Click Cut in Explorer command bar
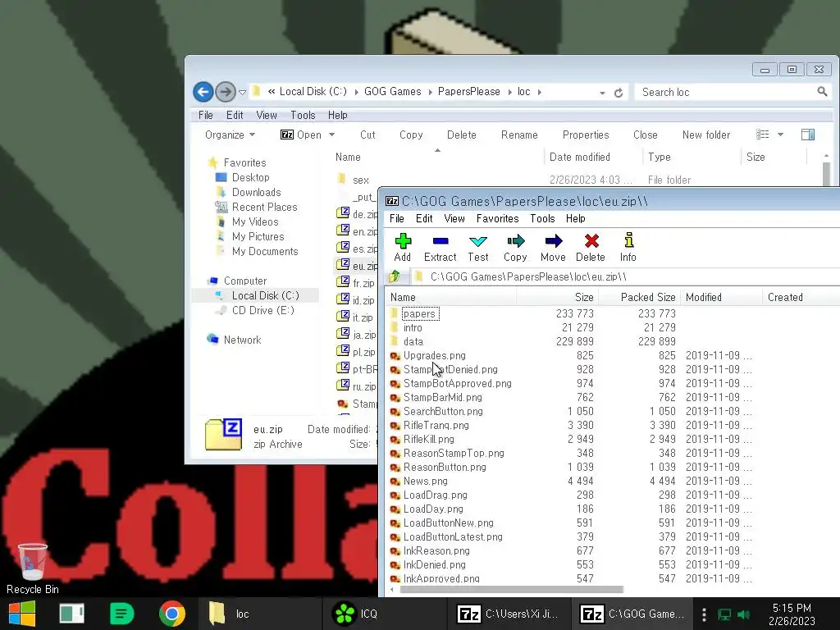The height and width of the screenshot is (630, 840). 367,135
